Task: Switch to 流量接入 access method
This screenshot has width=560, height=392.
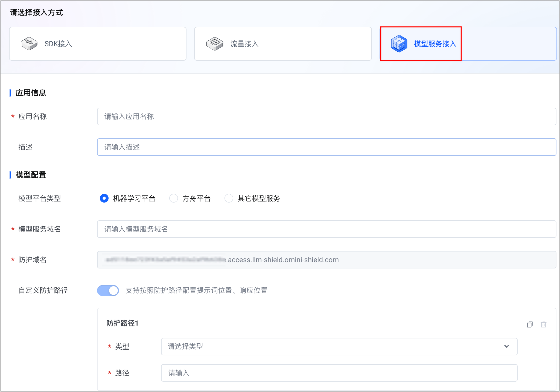Action: tap(244, 44)
